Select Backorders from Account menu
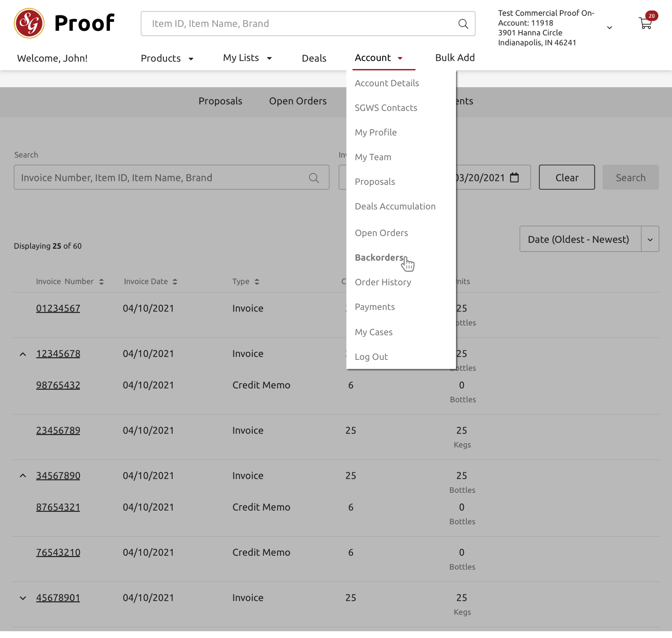 (379, 257)
